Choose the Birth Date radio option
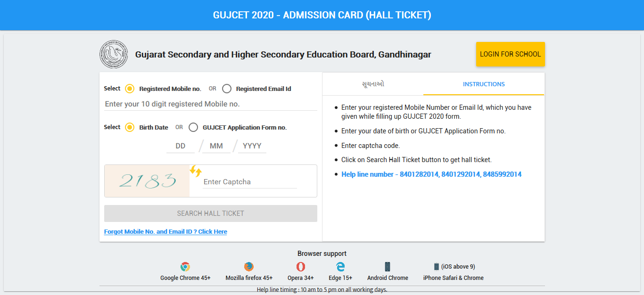The height and width of the screenshot is (295, 644). pyautogui.click(x=130, y=127)
